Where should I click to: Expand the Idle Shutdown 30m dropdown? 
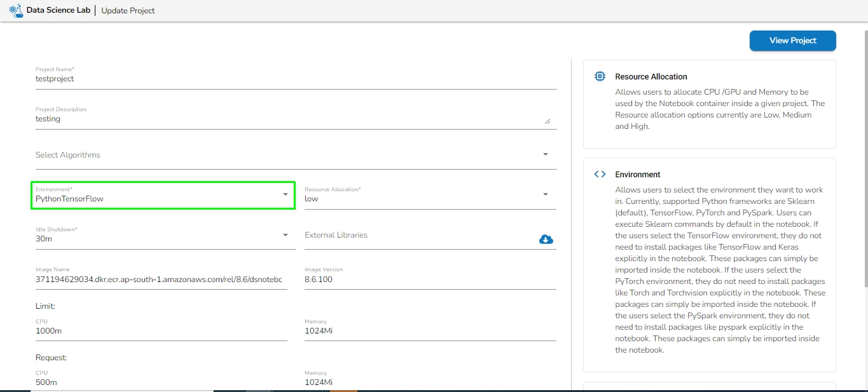(x=286, y=235)
